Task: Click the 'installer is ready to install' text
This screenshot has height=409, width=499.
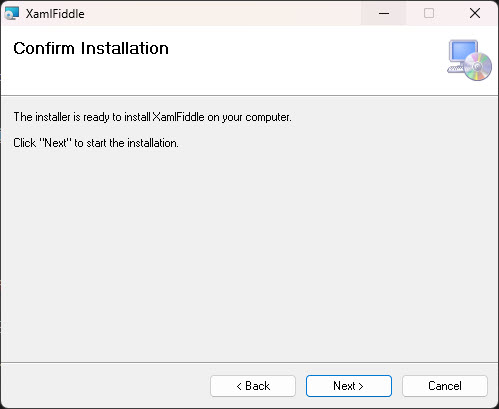Action: click(x=152, y=117)
